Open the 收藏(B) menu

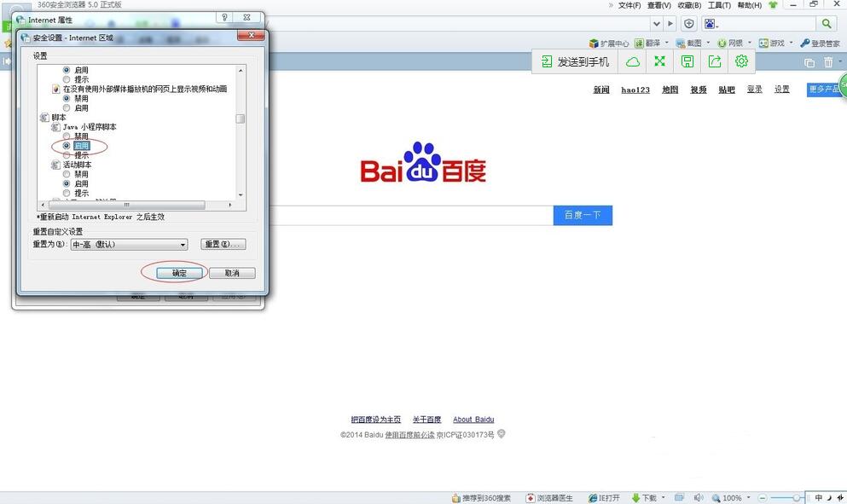[x=689, y=5]
